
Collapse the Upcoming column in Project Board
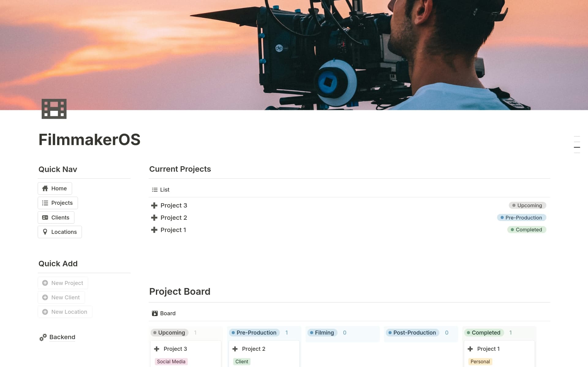pos(169,332)
